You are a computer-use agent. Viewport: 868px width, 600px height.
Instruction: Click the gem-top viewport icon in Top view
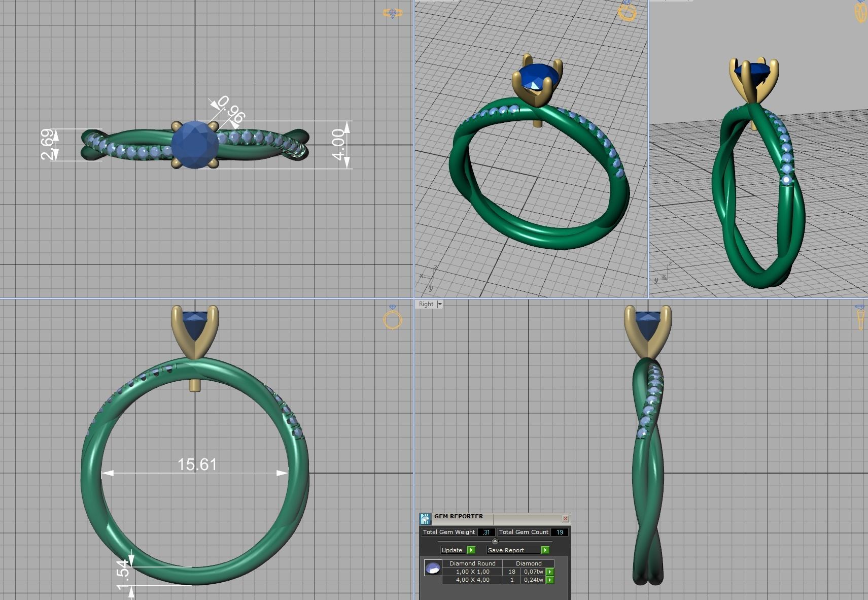(x=392, y=13)
